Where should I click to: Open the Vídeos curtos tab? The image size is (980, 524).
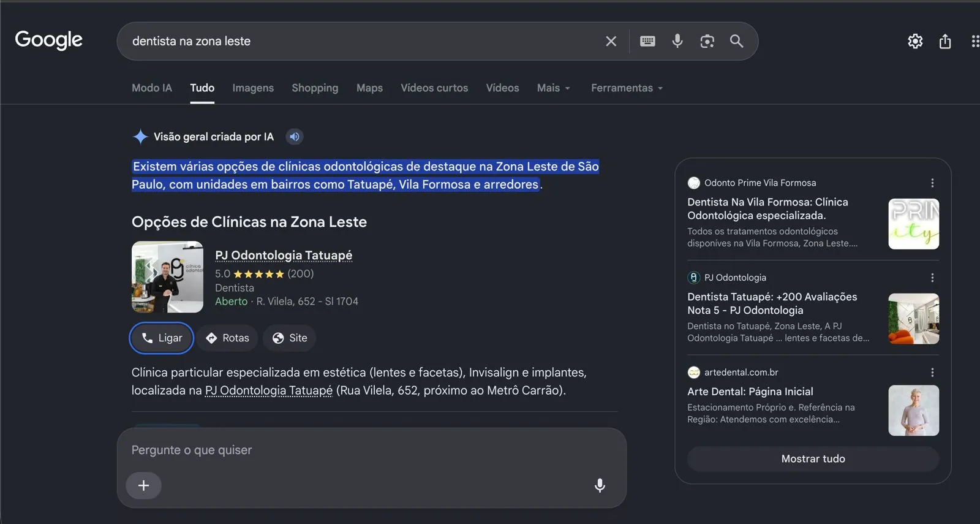pos(434,88)
